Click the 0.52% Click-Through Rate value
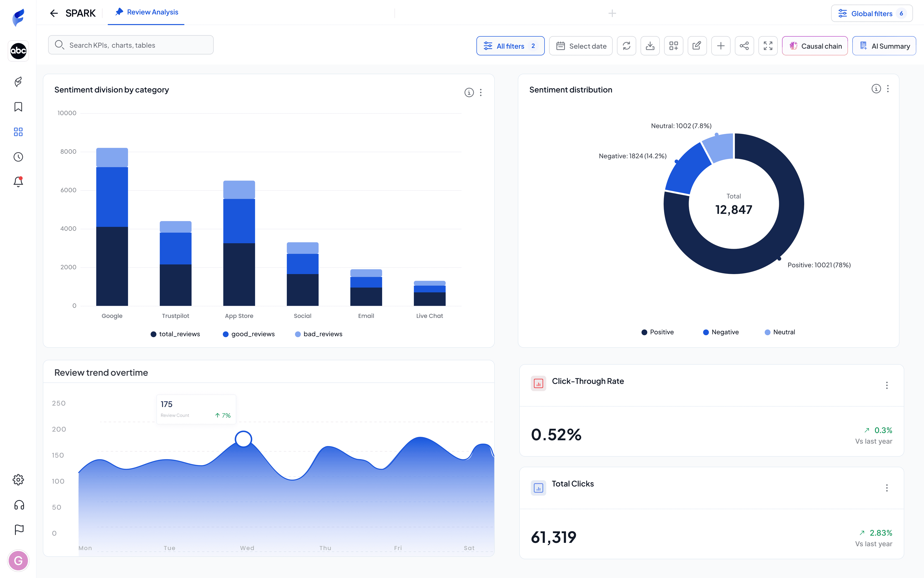The width and height of the screenshot is (924, 578). point(556,435)
